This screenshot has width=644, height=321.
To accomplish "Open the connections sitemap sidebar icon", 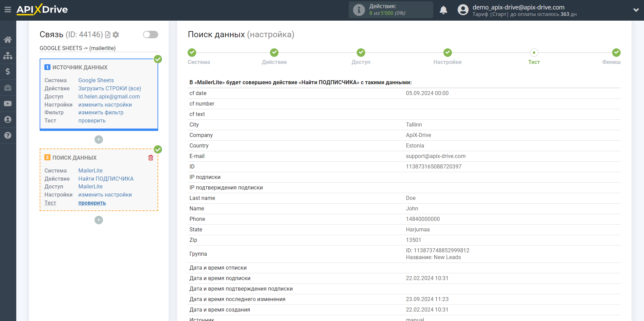I will tap(8, 55).
